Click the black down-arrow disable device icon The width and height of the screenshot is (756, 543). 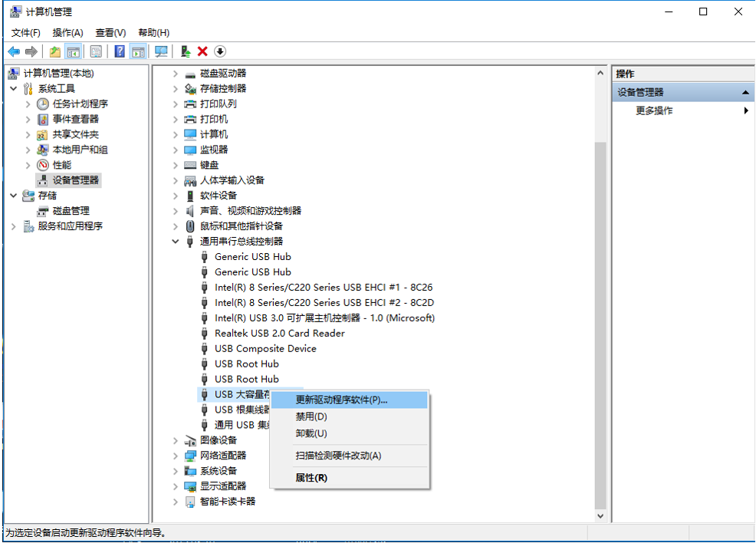220,51
